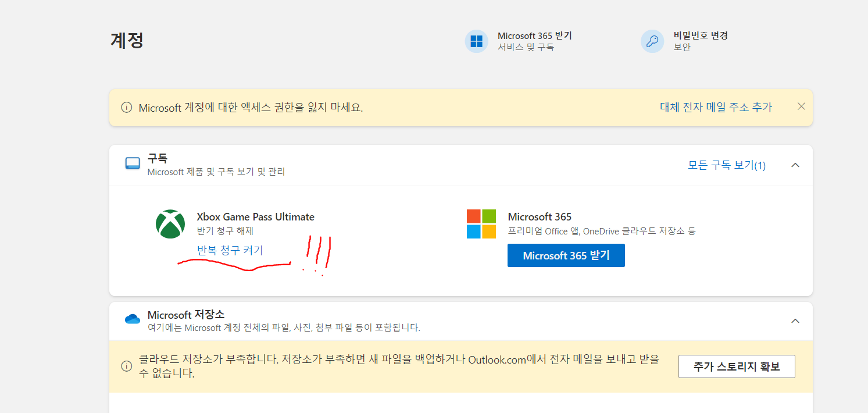Collapse the Microsoft 저장소 section chevron
Image resolution: width=868 pixels, height=413 pixels.
pos(795,321)
